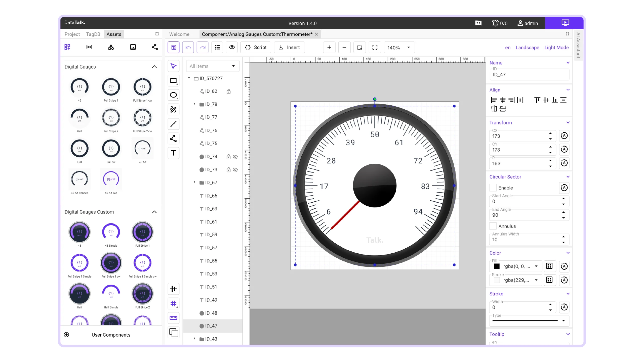Open the Stroke color swatch
This screenshot has width=644, height=362.
pos(497,280)
